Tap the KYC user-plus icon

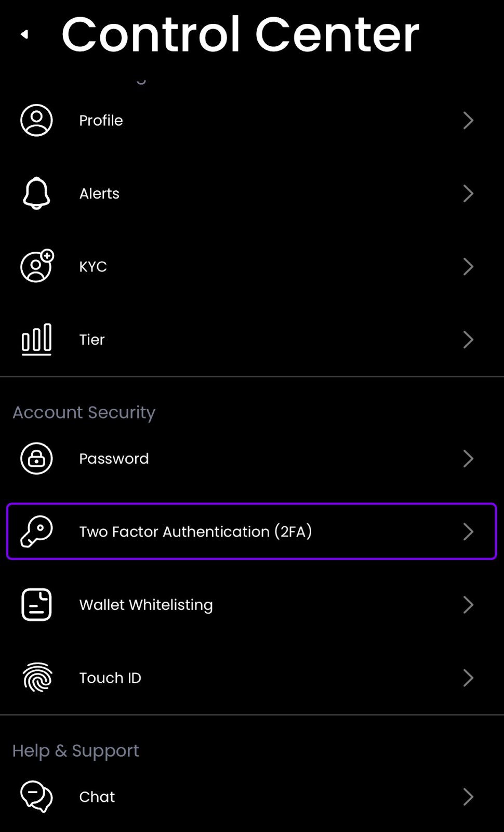37,266
